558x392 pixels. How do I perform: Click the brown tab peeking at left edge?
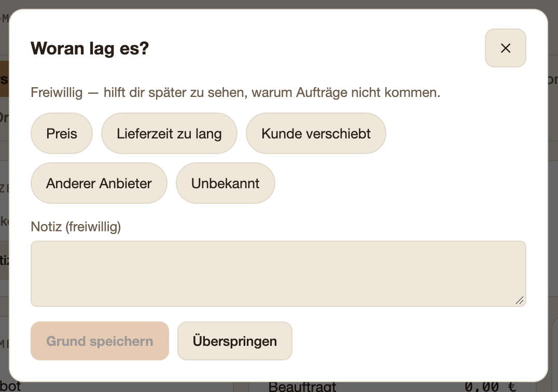click(x=4, y=79)
